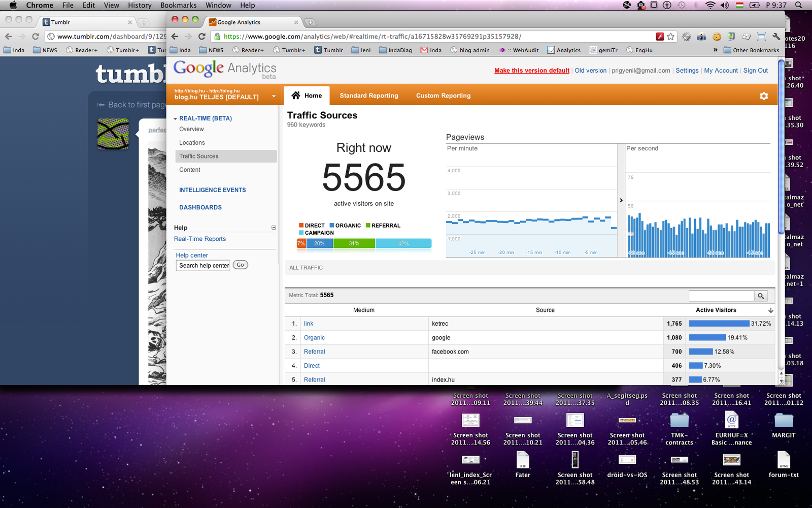Click Make this version default link
The height and width of the screenshot is (508, 812).
pos(532,71)
